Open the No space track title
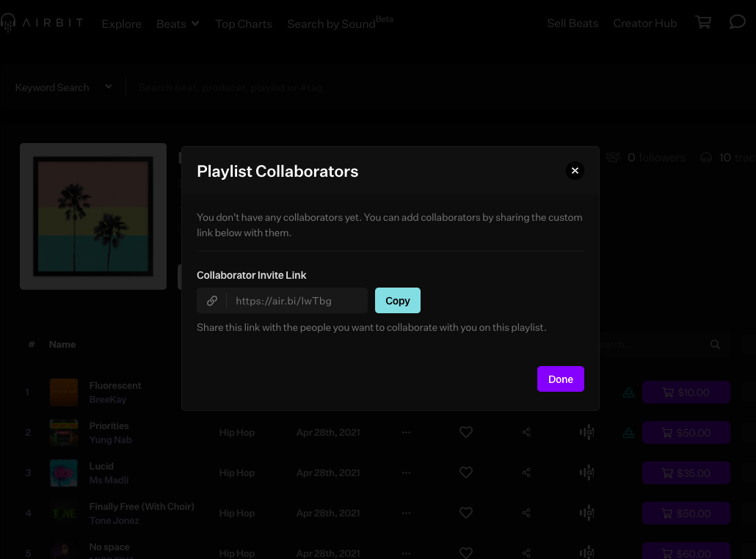The height and width of the screenshot is (559, 756). (x=109, y=547)
